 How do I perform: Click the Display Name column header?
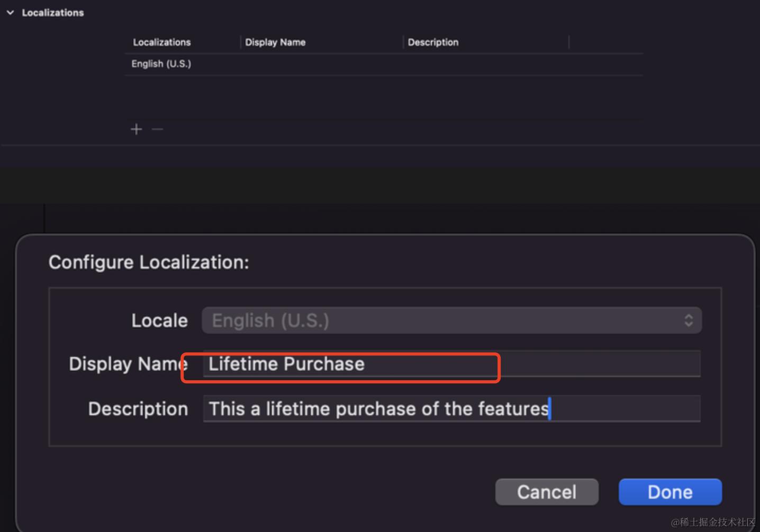pos(275,42)
